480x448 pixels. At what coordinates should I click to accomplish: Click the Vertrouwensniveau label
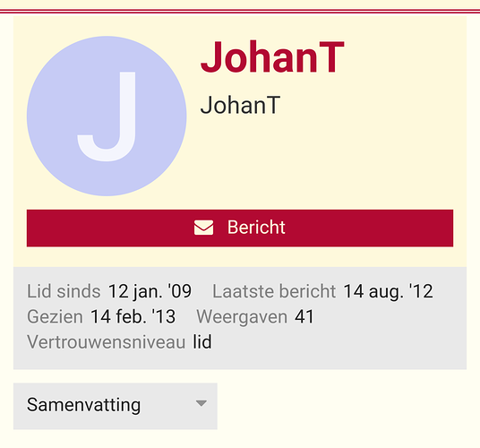107,342
